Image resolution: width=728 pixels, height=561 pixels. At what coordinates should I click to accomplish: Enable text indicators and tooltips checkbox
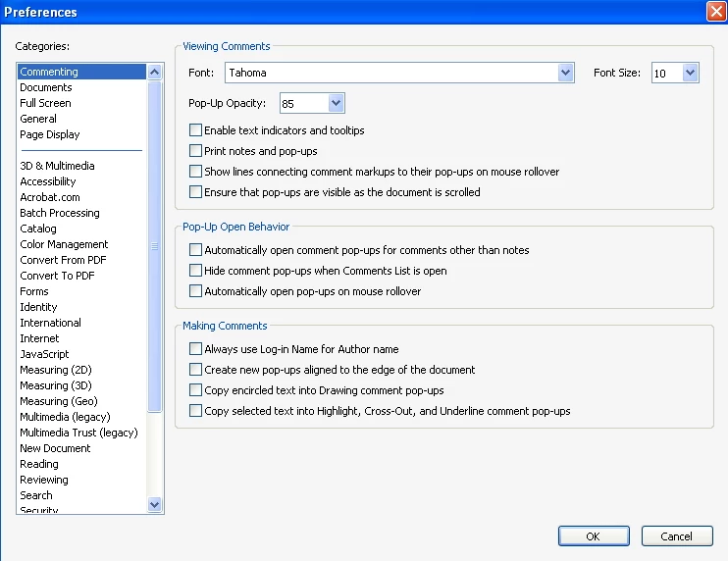(x=195, y=129)
